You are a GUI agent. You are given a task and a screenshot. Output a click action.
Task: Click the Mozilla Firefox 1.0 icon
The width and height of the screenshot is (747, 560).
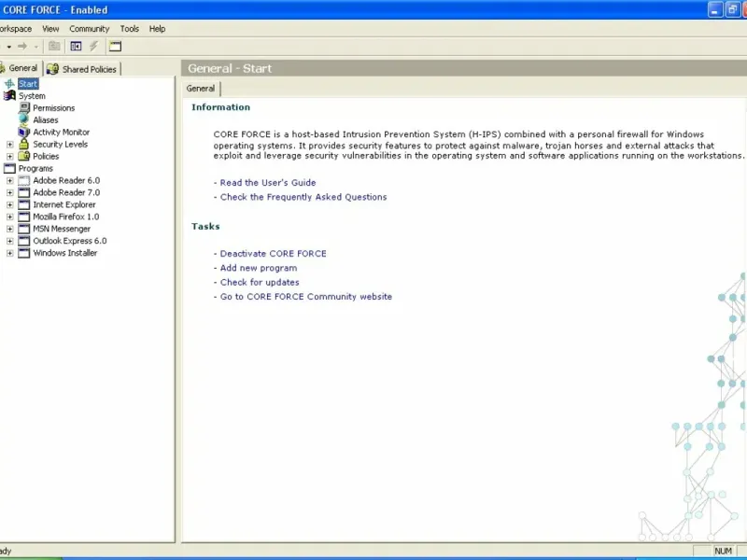(24, 217)
